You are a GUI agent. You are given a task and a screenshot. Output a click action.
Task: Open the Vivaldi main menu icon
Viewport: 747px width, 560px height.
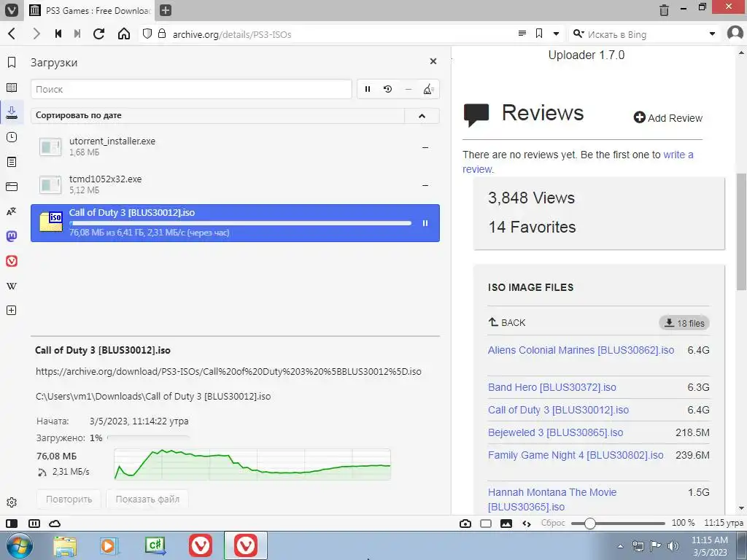coord(11,9)
